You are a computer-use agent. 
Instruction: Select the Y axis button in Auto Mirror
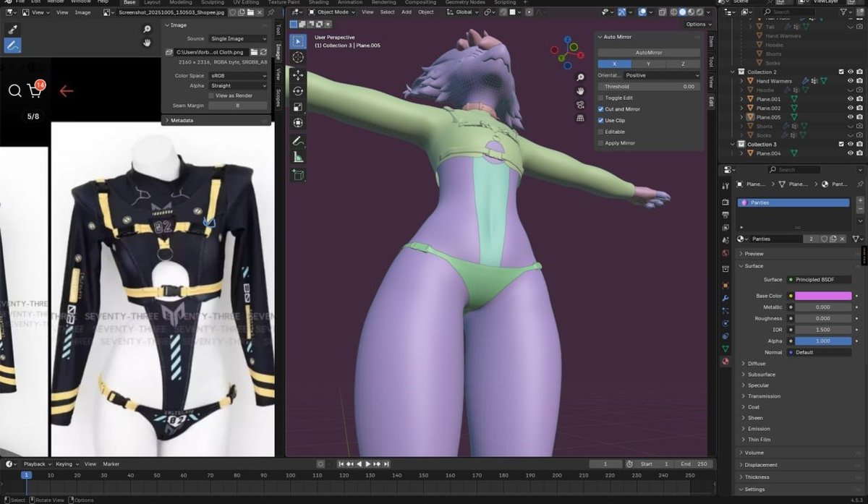coord(649,64)
